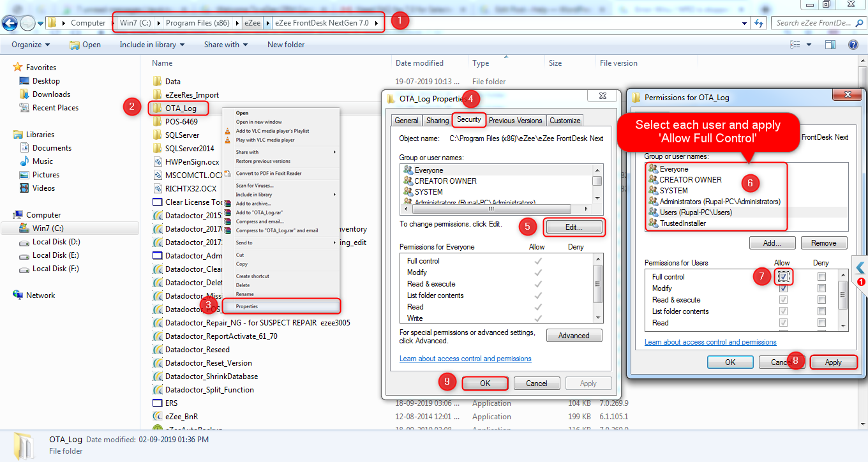This screenshot has width=868, height=462.
Task: Choose Scan for Viruses from context menu
Action: pos(253,186)
